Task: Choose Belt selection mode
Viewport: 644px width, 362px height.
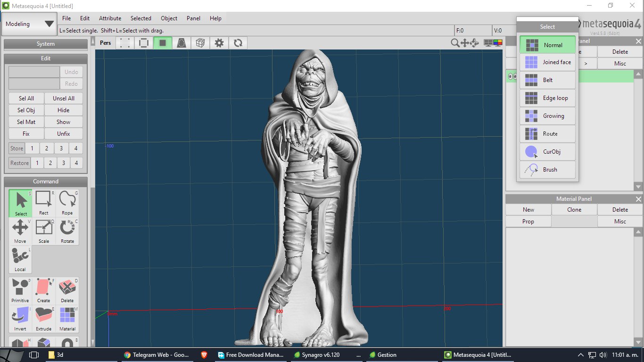Action: (x=548, y=80)
